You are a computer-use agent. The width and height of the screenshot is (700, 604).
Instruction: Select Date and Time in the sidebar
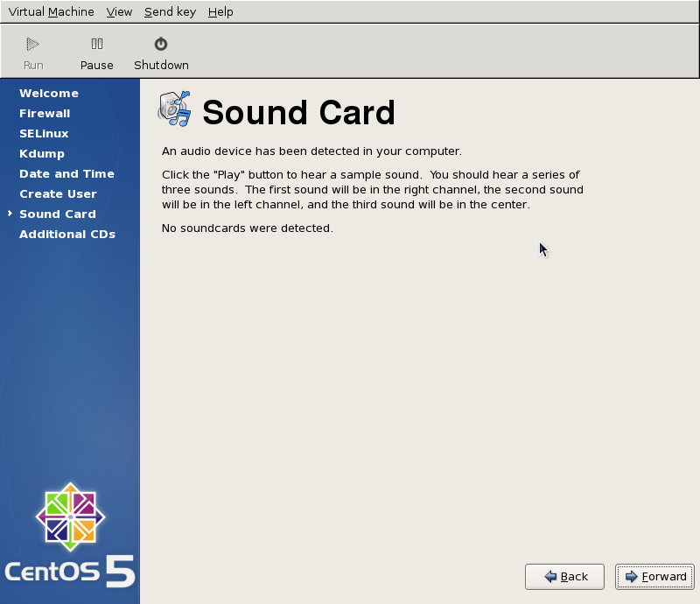[x=67, y=174]
